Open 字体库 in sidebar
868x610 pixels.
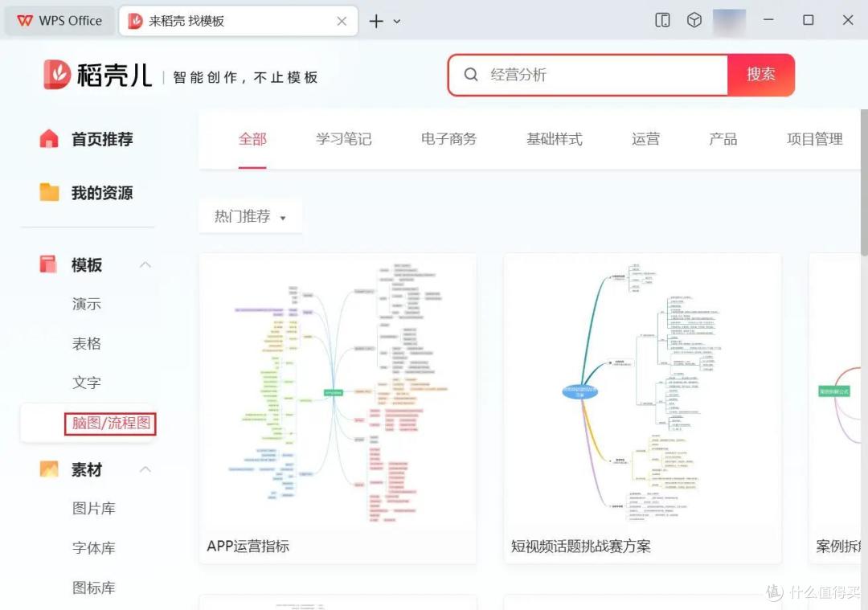click(x=93, y=548)
